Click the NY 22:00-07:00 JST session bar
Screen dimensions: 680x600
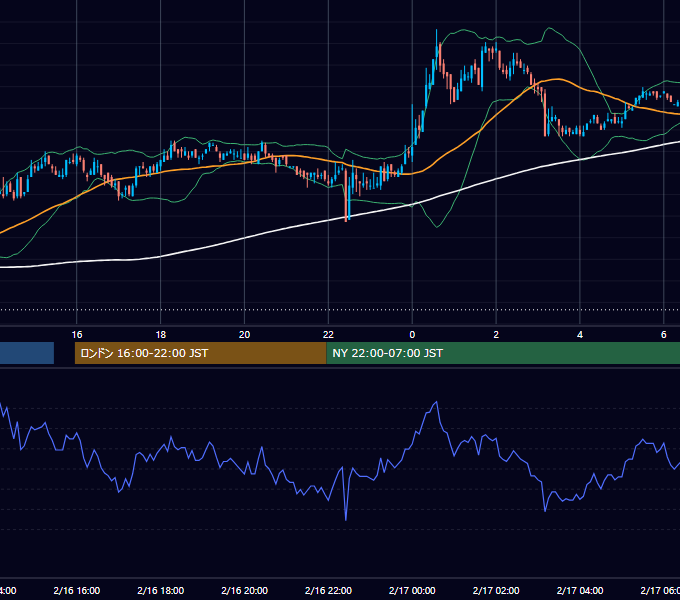[503, 353]
